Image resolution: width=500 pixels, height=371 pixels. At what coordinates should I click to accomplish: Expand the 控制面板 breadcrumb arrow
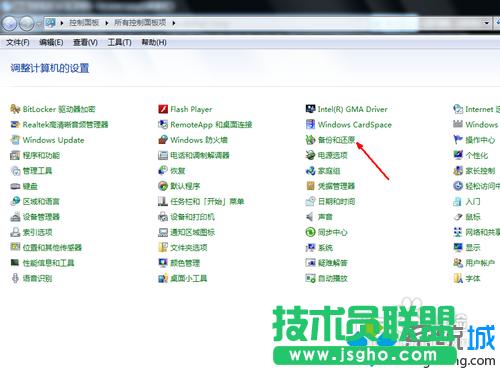pos(107,23)
